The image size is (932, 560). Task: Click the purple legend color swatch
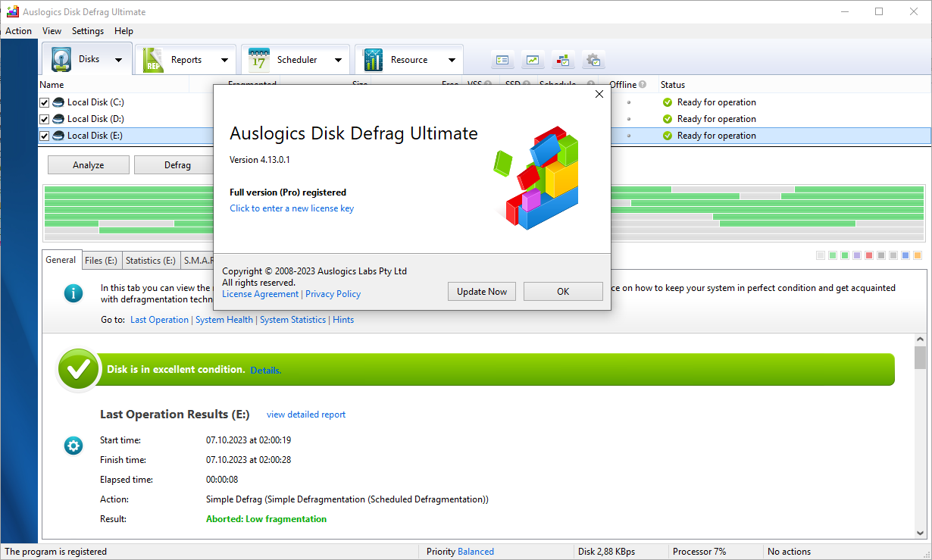tap(857, 255)
